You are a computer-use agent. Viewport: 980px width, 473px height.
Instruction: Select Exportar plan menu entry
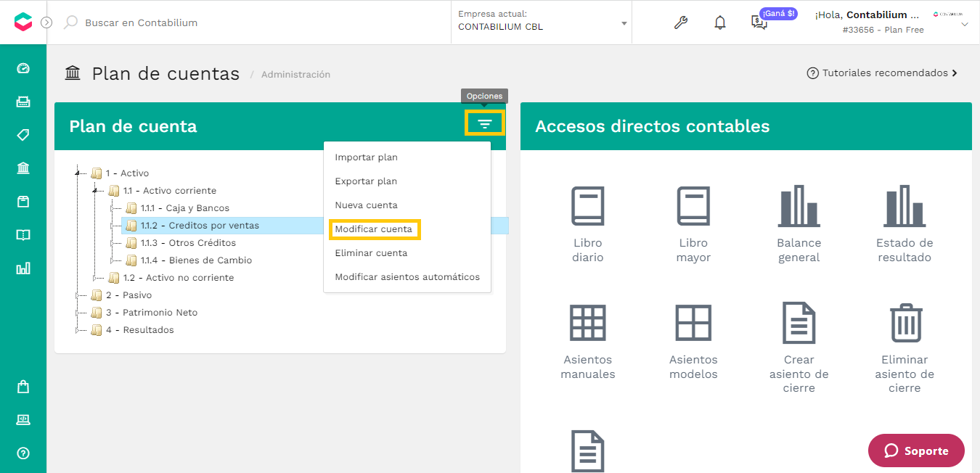point(366,181)
